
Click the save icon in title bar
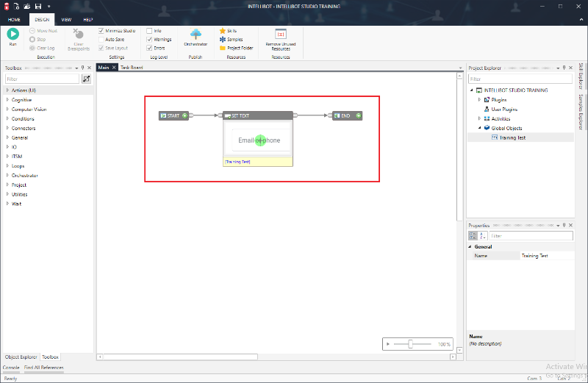tap(37, 5)
